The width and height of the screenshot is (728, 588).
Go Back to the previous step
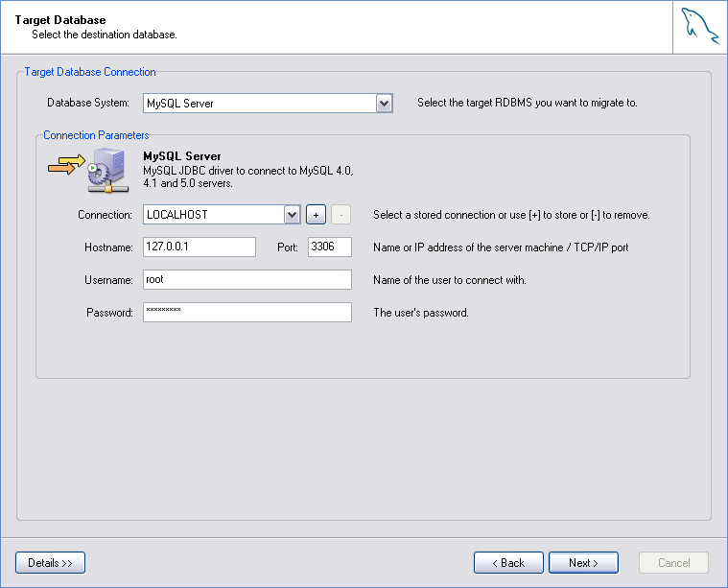508,563
